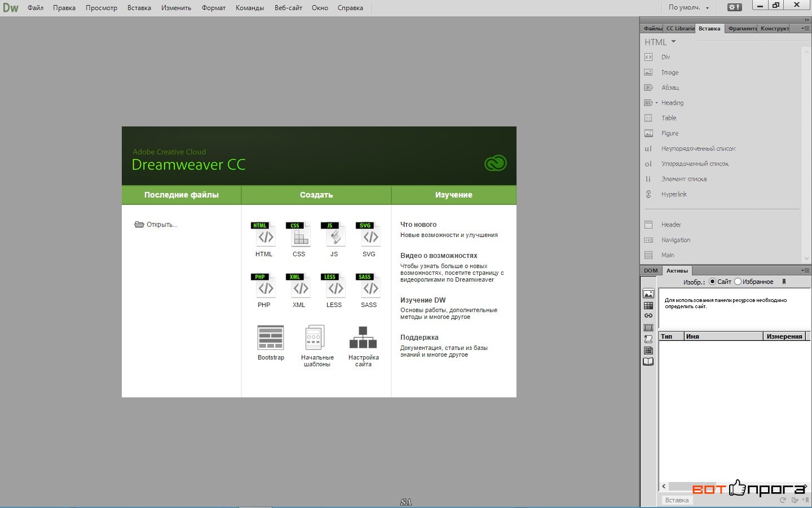Open the Просмотр menu
This screenshot has width=812, height=508.
[101, 8]
